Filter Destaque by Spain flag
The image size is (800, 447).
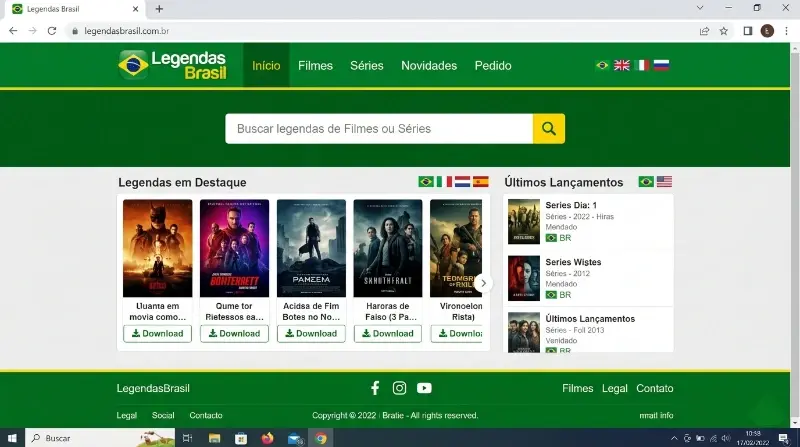point(481,182)
